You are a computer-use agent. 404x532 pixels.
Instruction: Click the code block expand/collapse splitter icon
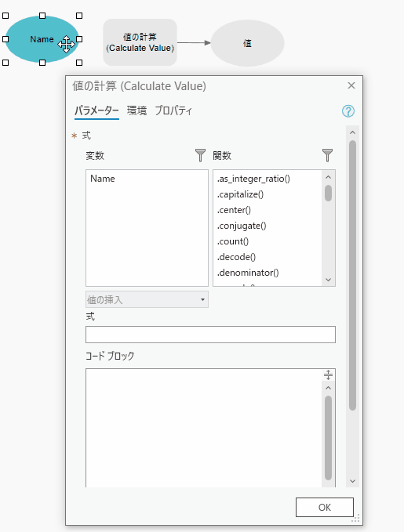click(x=328, y=375)
